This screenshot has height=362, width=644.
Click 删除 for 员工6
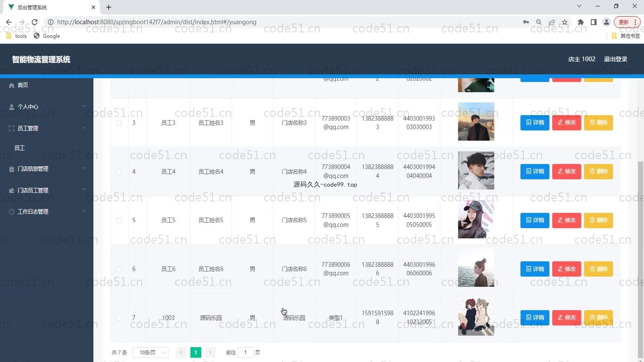598,269
